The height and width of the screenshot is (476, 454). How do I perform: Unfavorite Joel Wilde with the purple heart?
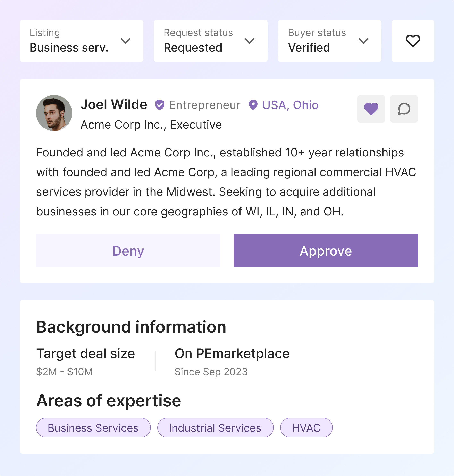(371, 109)
